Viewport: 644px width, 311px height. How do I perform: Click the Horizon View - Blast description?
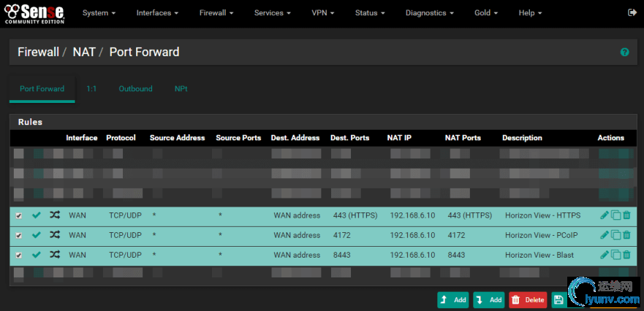pyautogui.click(x=539, y=255)
